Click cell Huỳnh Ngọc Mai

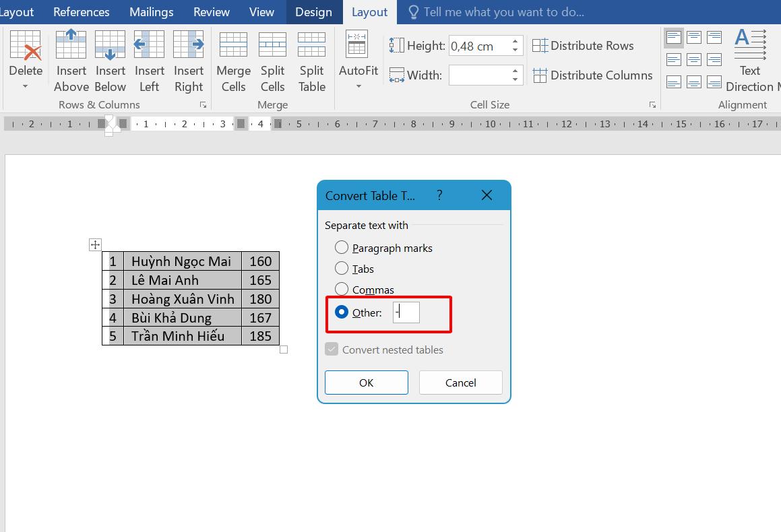click(x=183, y=261)
